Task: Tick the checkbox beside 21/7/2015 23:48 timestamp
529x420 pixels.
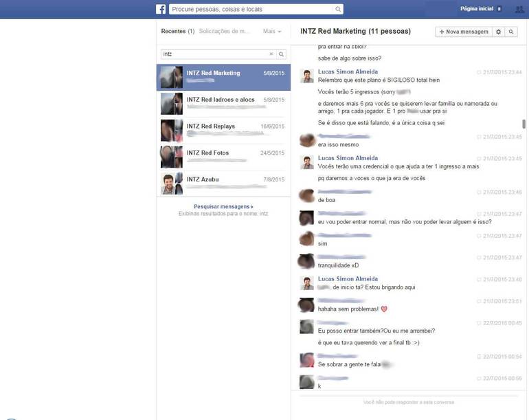Action: 479,280
